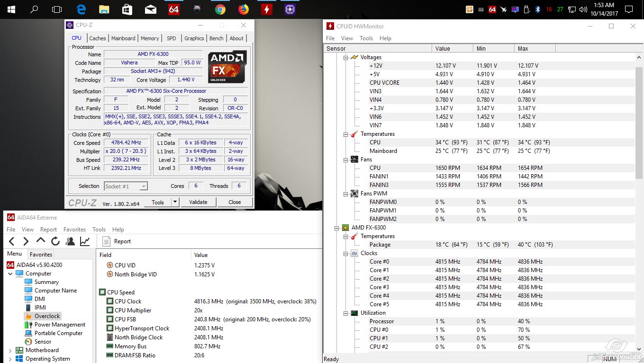
Task: Collapse Fans PWM node in HWMonitor
Action: click(x=346, y=194)
